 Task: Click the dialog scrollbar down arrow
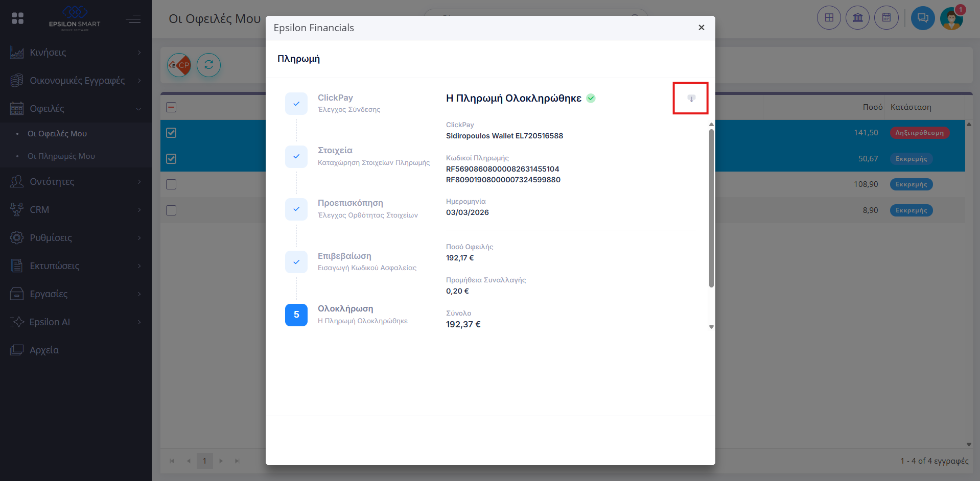[x=711, y=327]
